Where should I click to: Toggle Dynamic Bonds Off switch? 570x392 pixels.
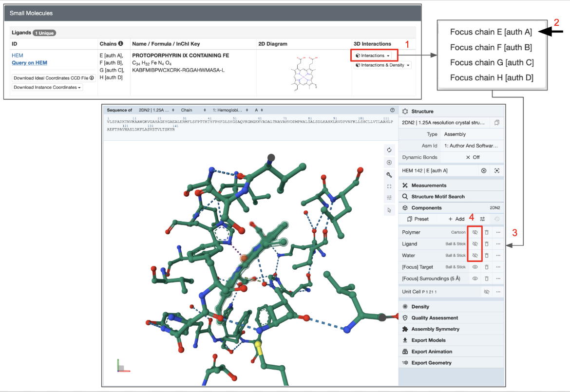[x=473, y=157]
